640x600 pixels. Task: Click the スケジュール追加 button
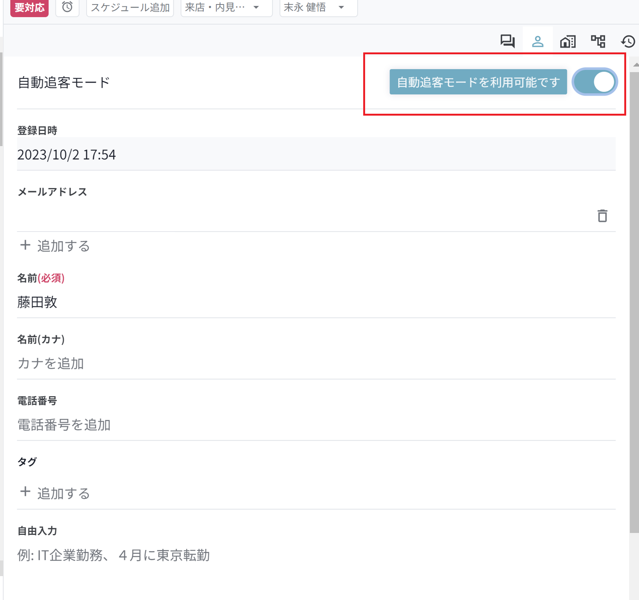click(130, 7)
